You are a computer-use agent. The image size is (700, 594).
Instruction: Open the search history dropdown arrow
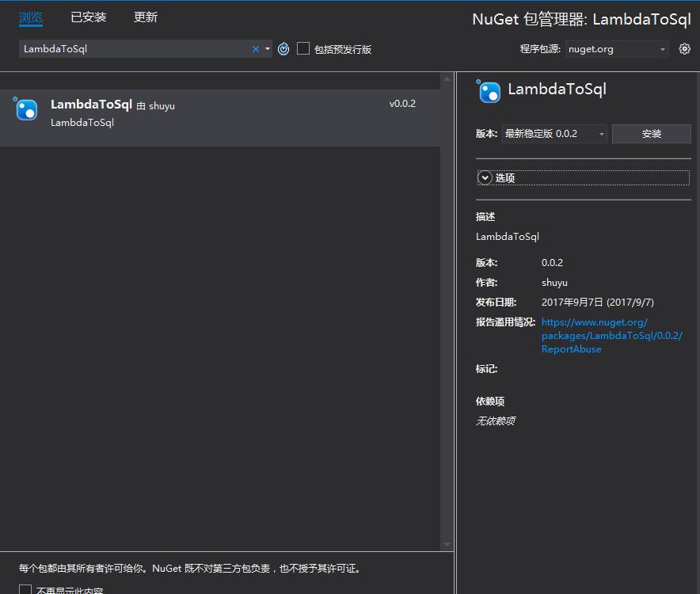[268, 49]
